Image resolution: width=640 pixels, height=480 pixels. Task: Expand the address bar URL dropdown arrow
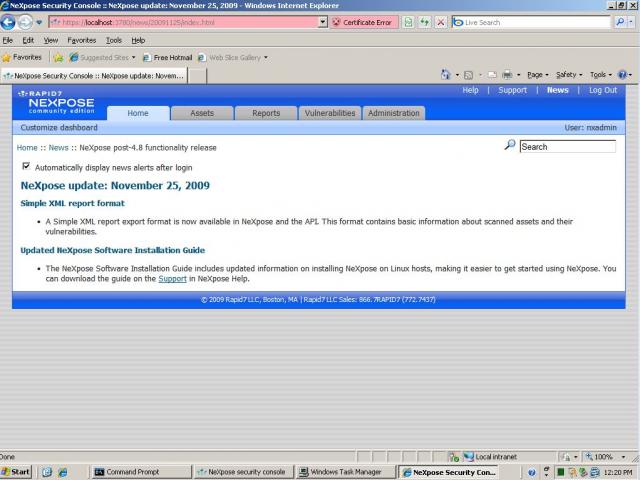coord(323,22)
